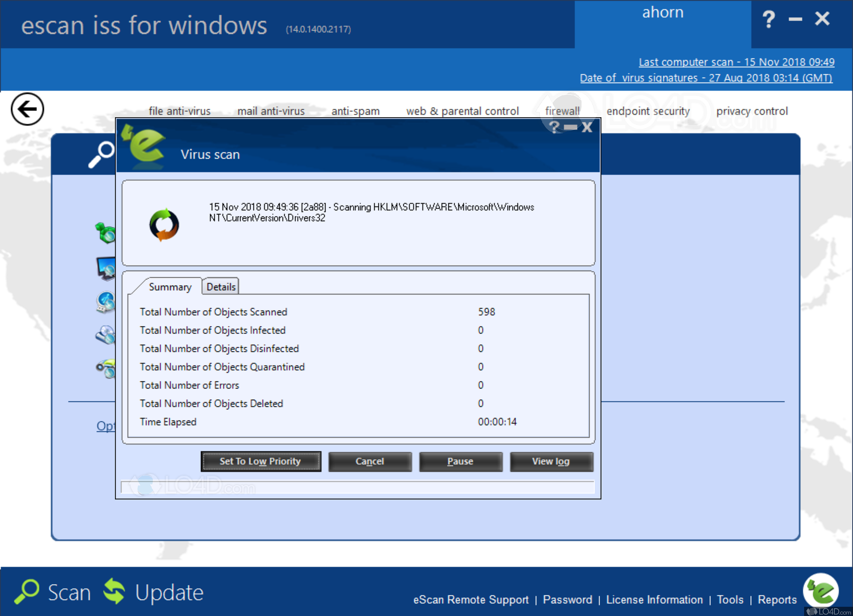This screenshot has width=853, height=616.
Task: Open the privacy control section
Action: point(752,111)
